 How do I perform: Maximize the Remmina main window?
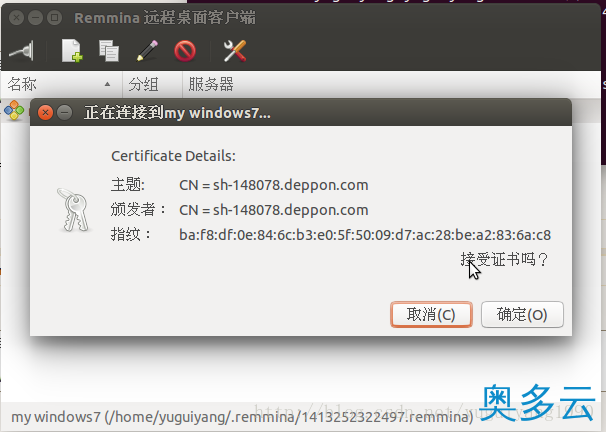pyautogui.click(x=54, y=18)
